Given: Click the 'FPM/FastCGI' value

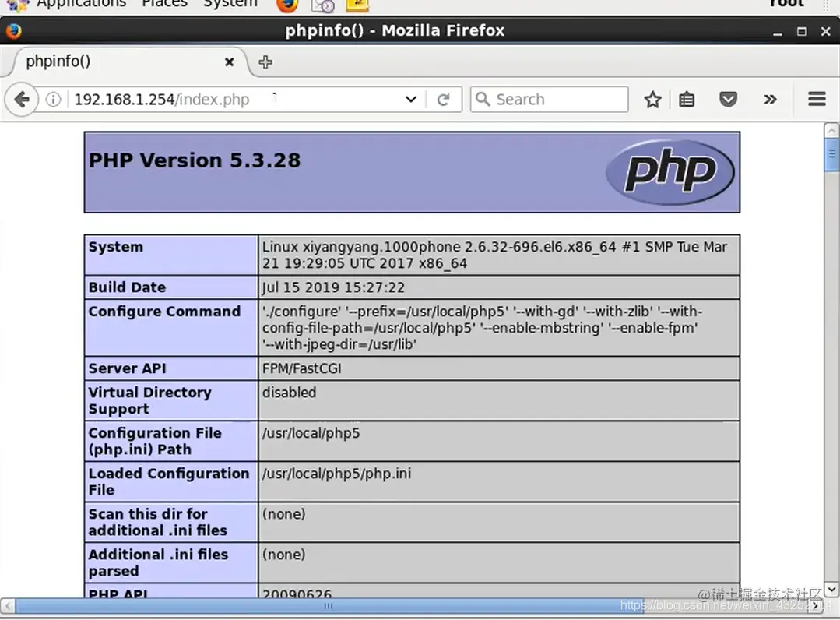Looking at the screenshot, I should [x=301, y=368].
